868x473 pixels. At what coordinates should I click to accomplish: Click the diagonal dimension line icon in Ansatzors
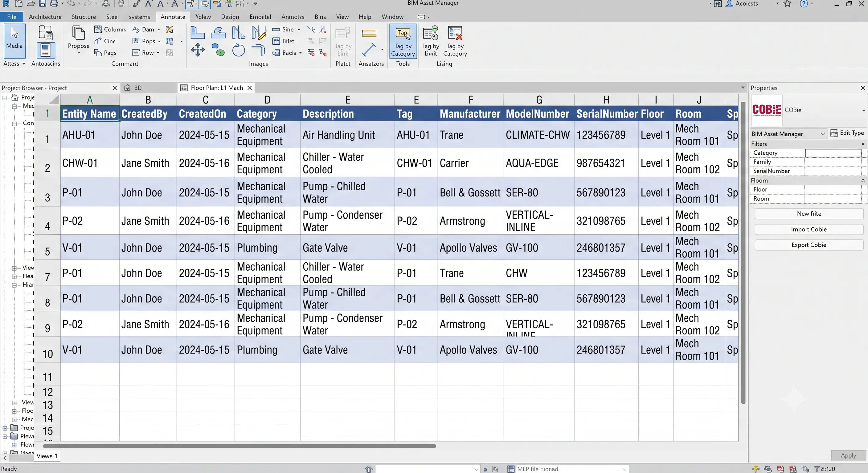tap(369, 50)
